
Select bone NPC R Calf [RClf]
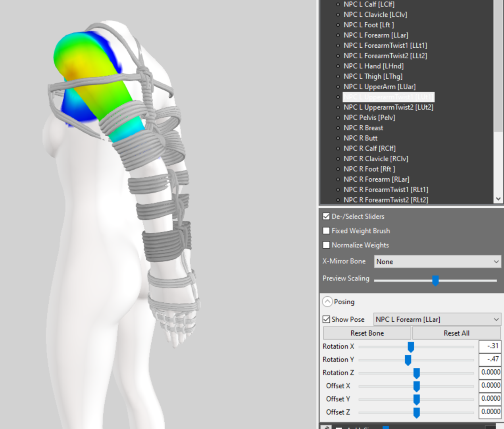[370, 149]
